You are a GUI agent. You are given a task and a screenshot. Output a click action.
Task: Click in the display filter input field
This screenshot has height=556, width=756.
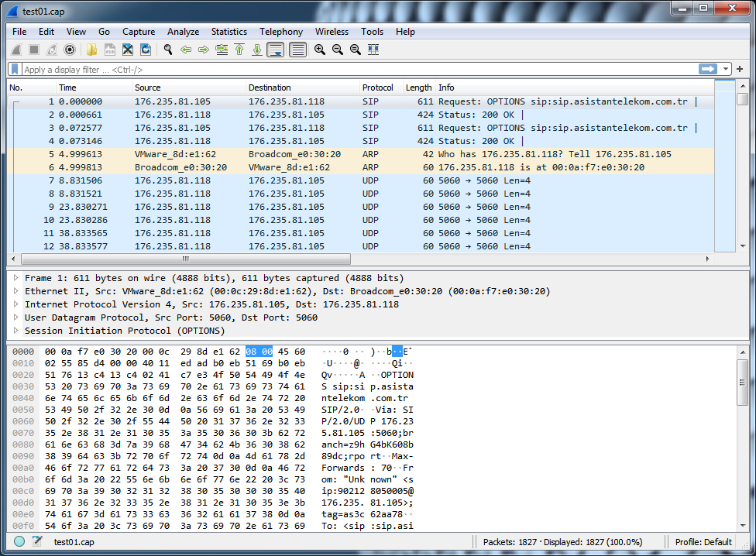tap(349, 70)
